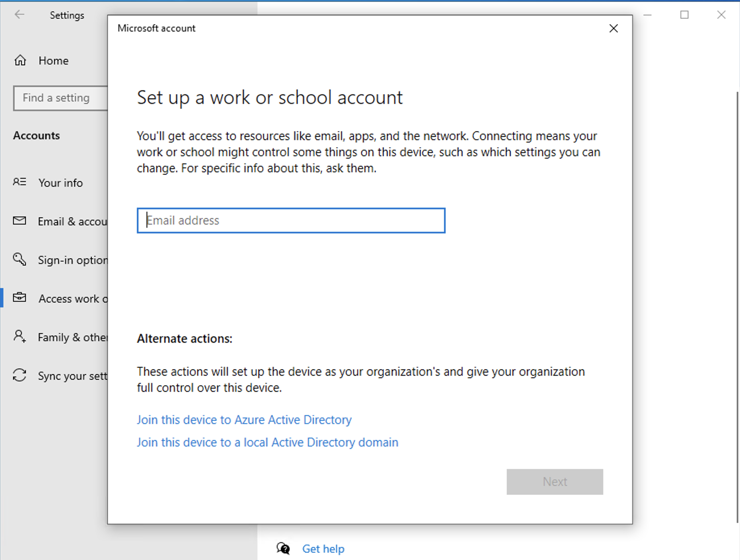Click the Sign-in options key icon

point(19,259)
